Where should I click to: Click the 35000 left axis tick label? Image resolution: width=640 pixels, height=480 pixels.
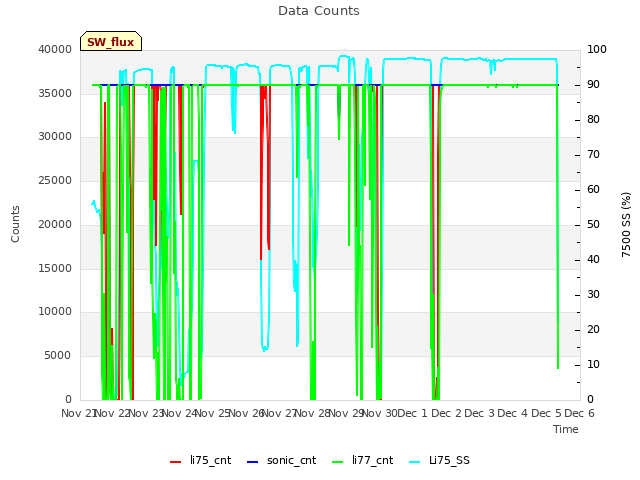click(x=55, y=93)
